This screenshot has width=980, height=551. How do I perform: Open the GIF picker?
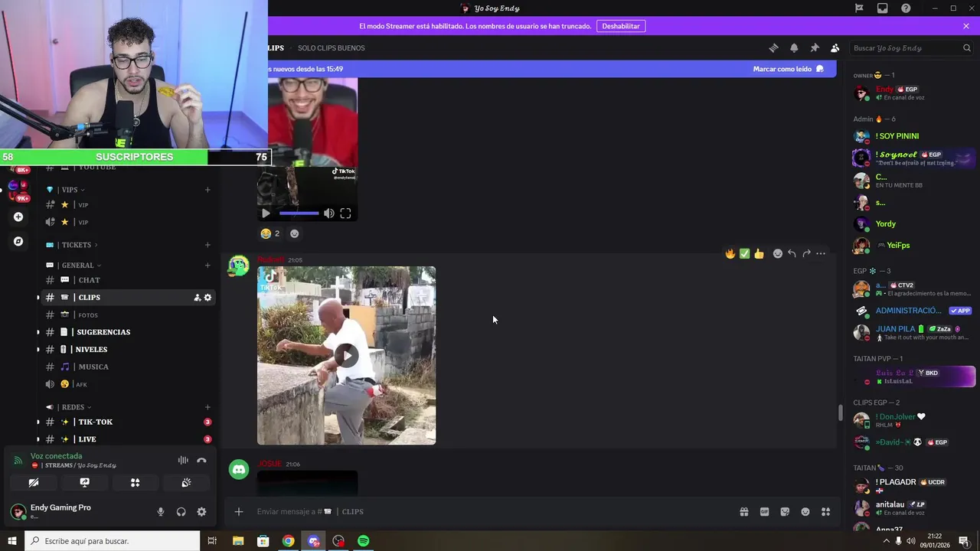pyautogui.click(x=764, y=511)
